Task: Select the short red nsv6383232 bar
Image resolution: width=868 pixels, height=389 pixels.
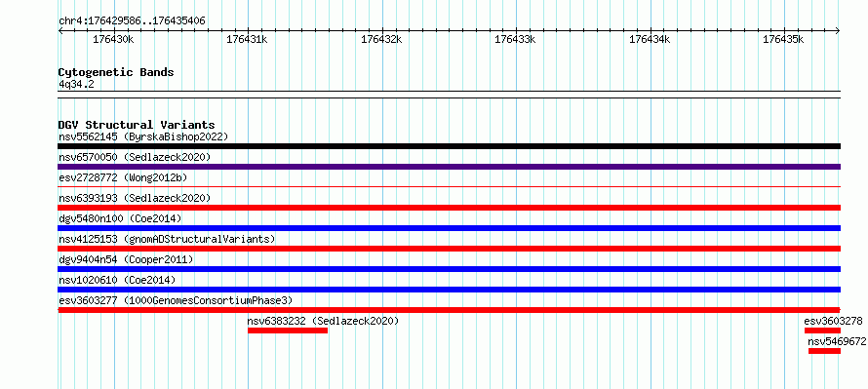Action: pyautogui.click(x=288, y=331)
